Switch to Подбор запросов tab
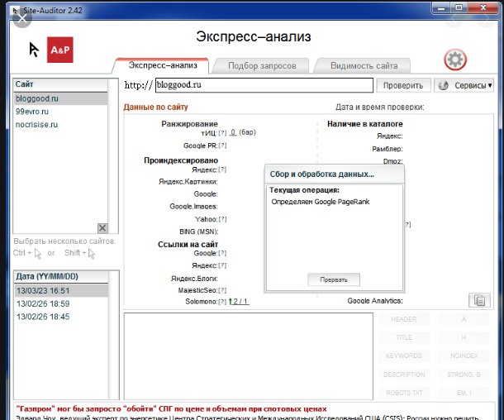504x420 pixels. point(262,65)
